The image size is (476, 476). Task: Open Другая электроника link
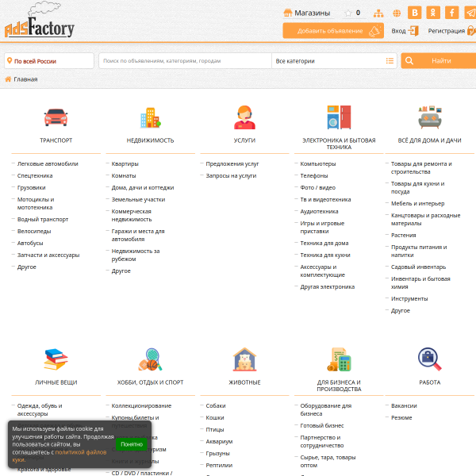tap(327, 286)
